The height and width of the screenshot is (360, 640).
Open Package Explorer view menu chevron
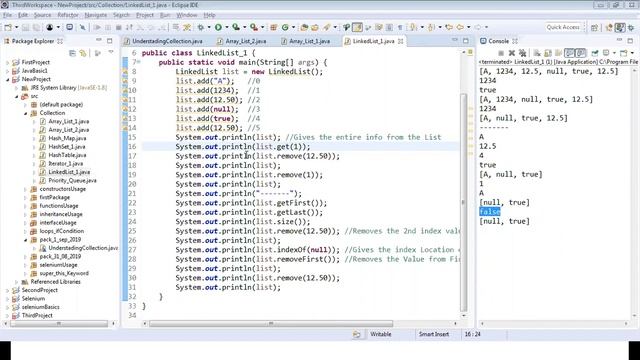tap(111, 53)
